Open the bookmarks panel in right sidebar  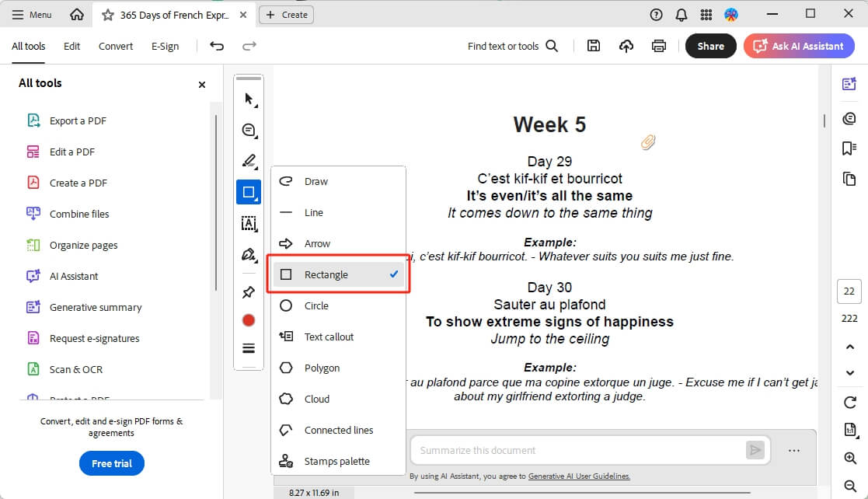click(849, 148)
